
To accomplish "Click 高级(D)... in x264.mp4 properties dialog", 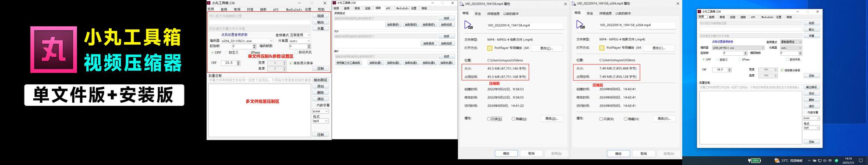I will (x=664, y=118).
